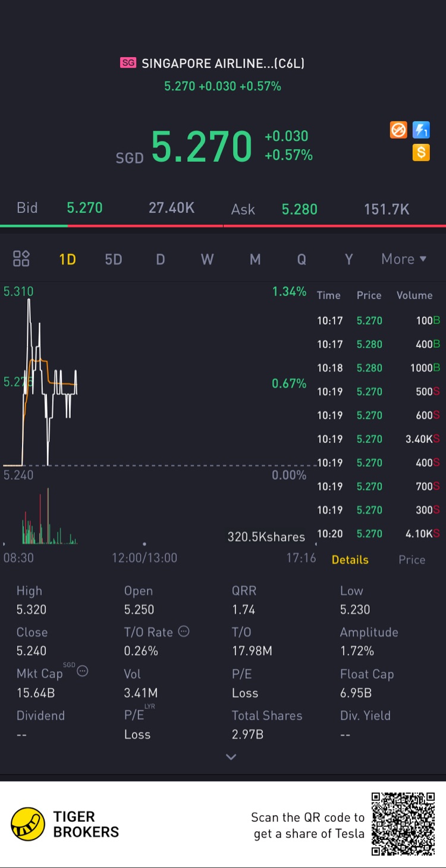This screenshot has width=446, height=868.
Task: Tap the Amplitude value 1.72%
Action: [357, 651]
